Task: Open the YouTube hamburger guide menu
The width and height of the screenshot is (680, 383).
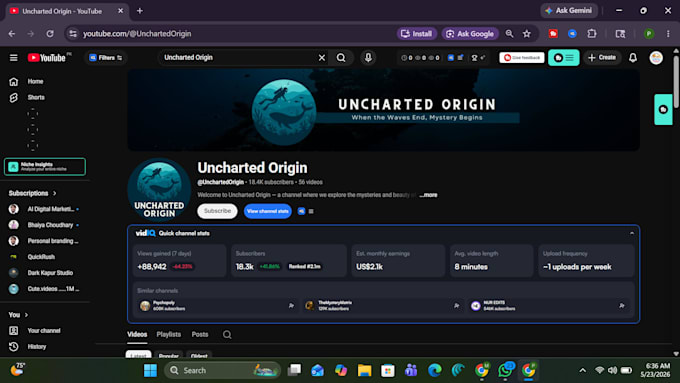Action: 13,58
